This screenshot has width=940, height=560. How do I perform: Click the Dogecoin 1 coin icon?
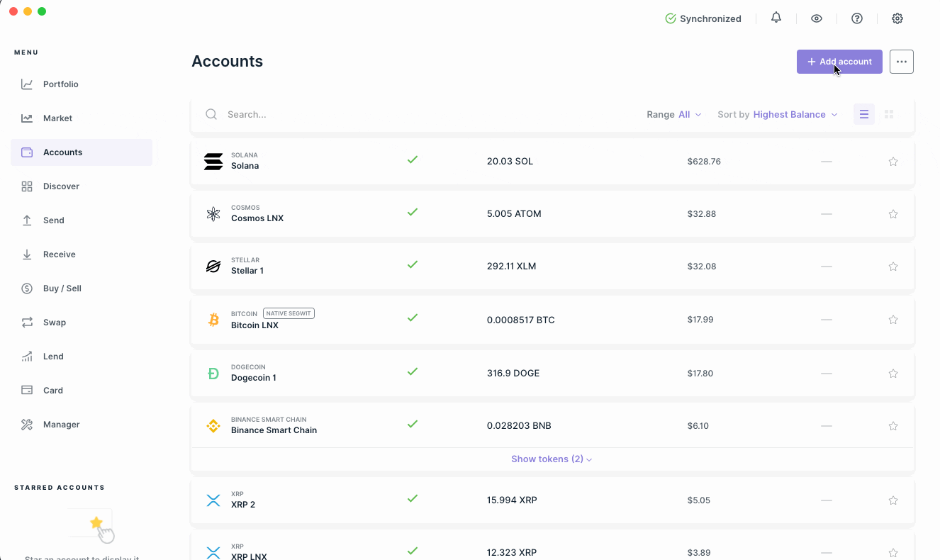coord(213,373)
